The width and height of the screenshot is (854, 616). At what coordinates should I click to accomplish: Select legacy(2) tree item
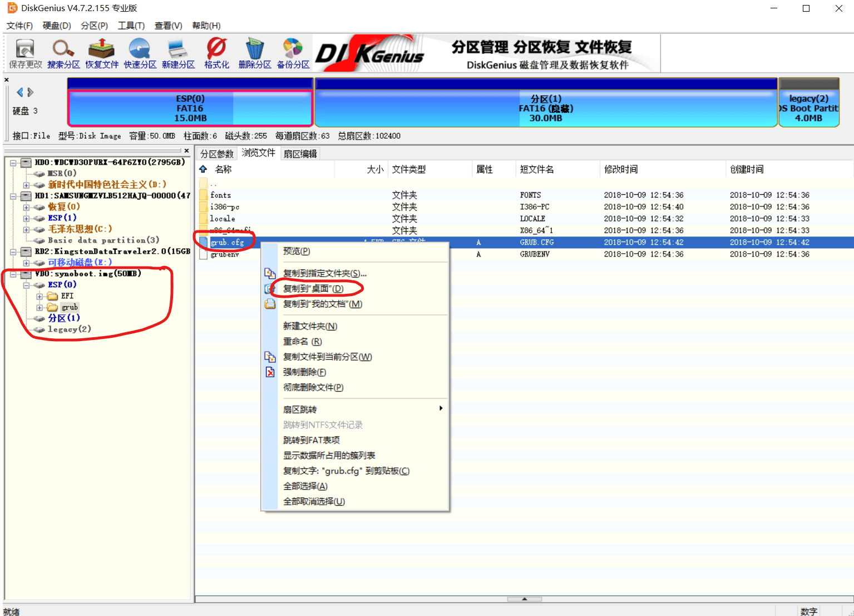tap(70, 329)
